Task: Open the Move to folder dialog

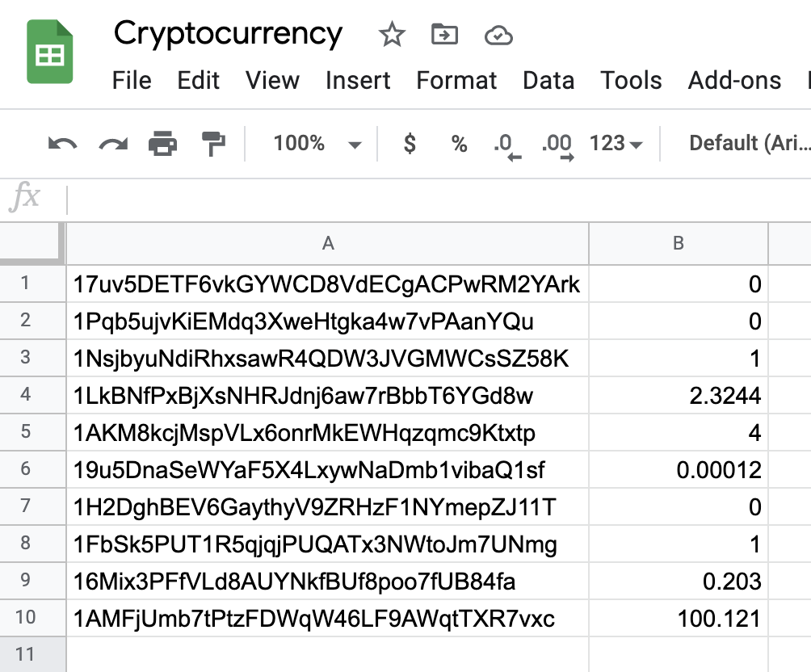Action: (444, 35)
